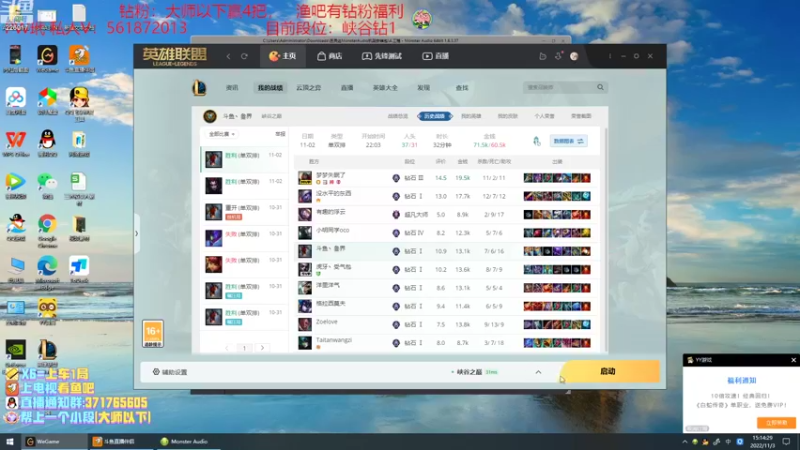Select 英雄大全 in the sub-navigation
Screen dimensions: 800x450
[x=385, y=88]
